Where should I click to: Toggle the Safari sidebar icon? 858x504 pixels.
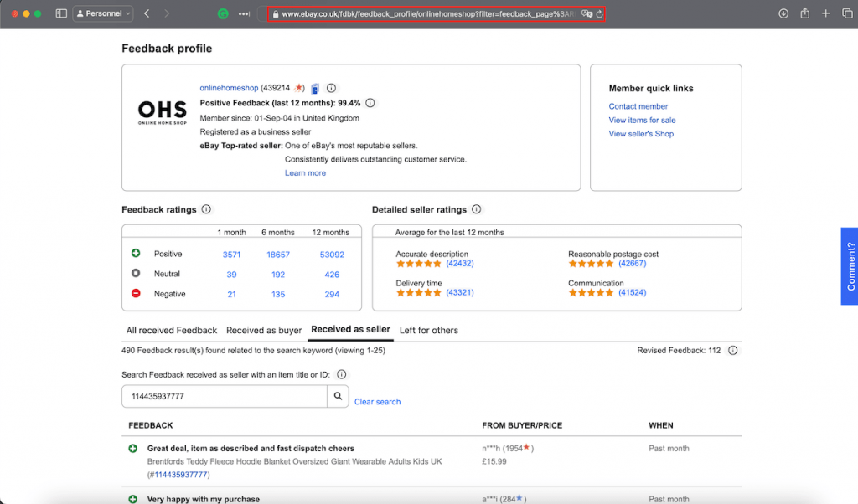click(61, 13)
